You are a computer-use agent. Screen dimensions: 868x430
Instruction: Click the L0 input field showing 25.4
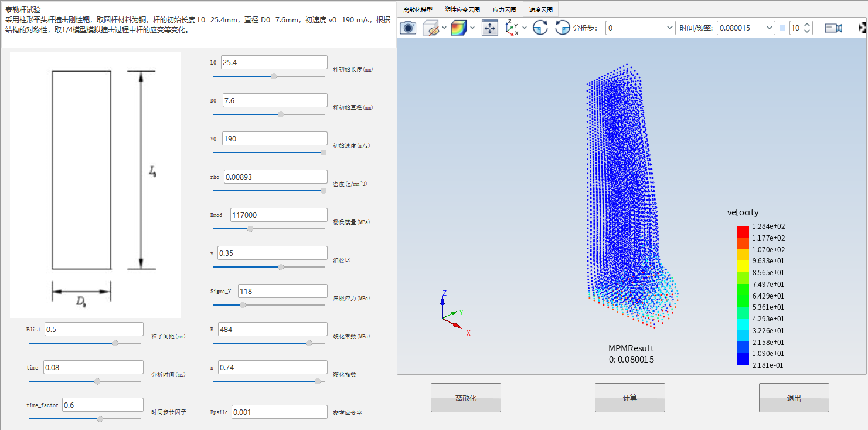(x=274, y=62)
